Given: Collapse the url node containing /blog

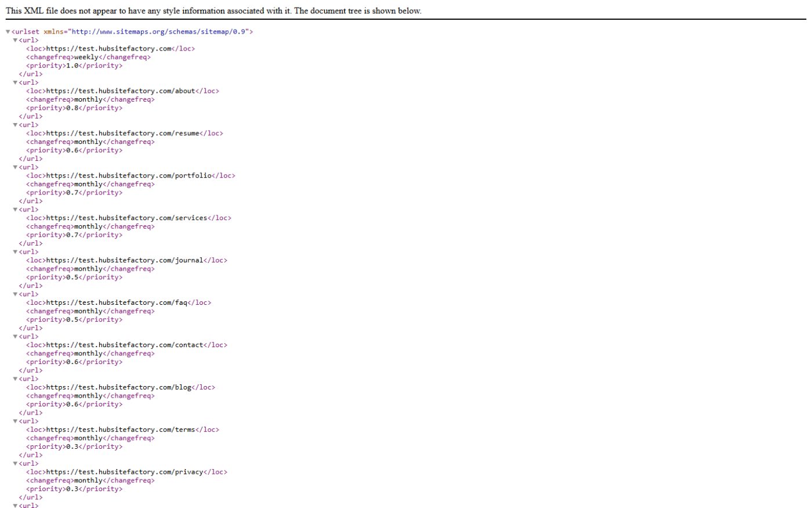Looking at the screenshot, I should pos(16,379).
